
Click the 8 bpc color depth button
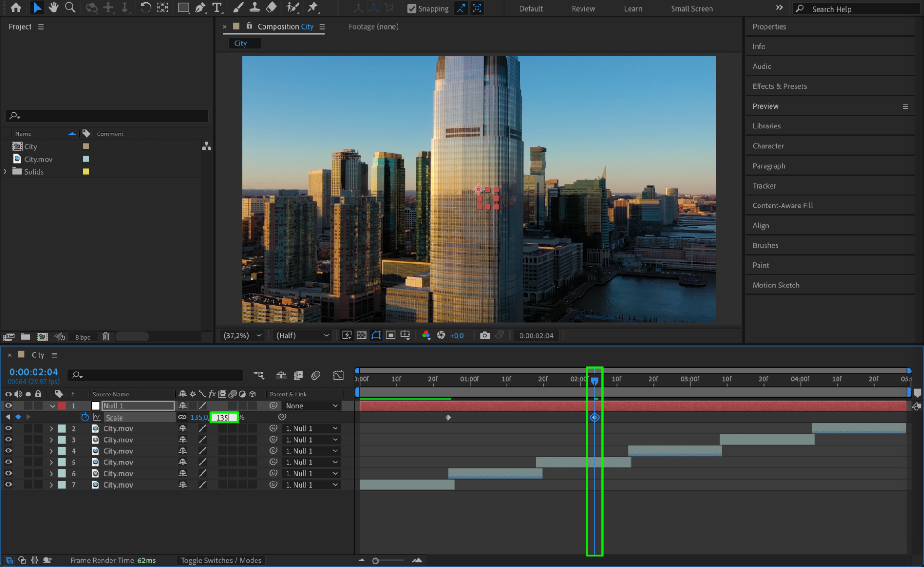pos(83,337)
